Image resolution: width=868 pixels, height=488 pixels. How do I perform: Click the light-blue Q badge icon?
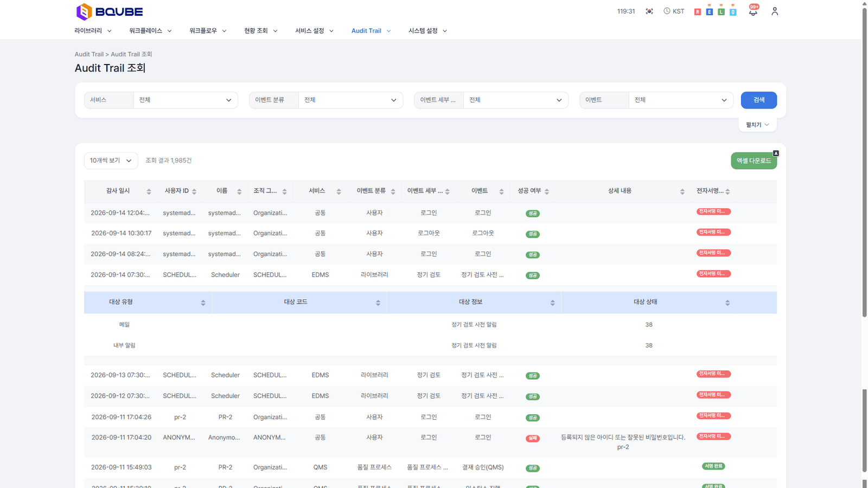[733, 11]
